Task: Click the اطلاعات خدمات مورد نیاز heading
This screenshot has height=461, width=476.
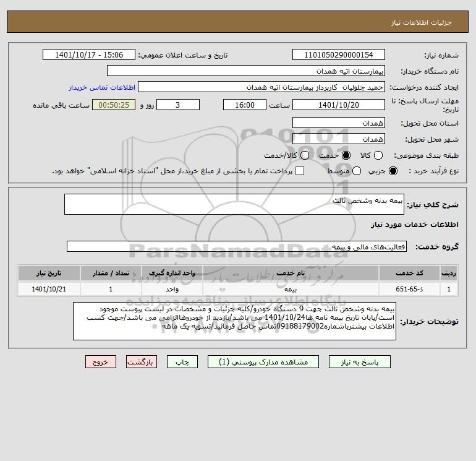Action: [414, 225]
